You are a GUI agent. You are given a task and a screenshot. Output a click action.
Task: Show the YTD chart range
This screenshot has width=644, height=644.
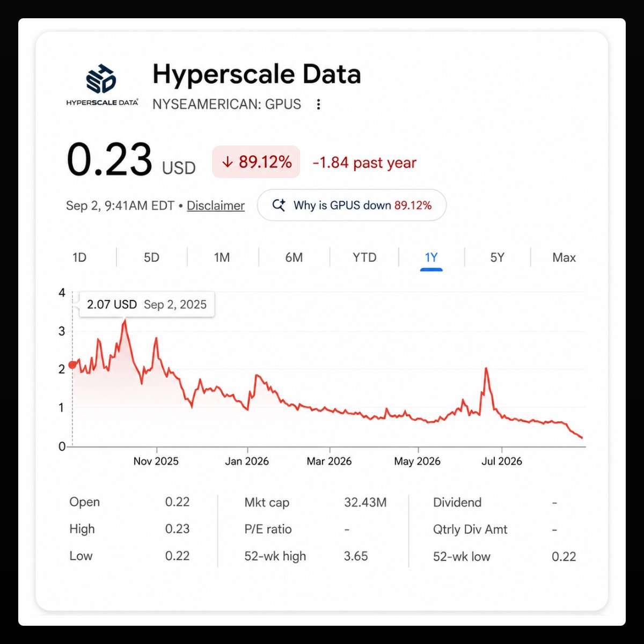pos(365,258)
